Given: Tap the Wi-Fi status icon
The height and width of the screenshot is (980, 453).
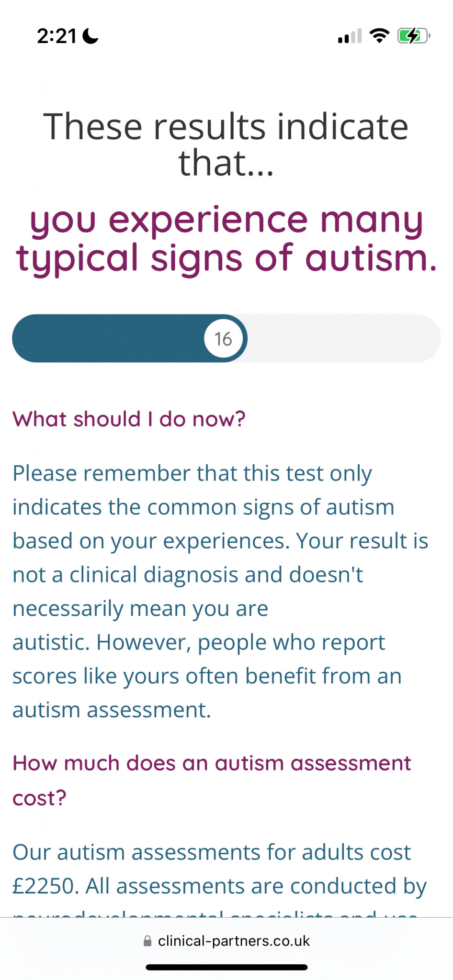Looking at the screenshot, I should point(379,36).
